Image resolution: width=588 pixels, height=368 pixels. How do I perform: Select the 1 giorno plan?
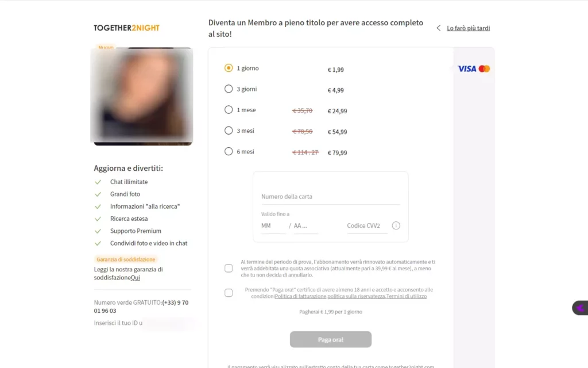point(229,68)
